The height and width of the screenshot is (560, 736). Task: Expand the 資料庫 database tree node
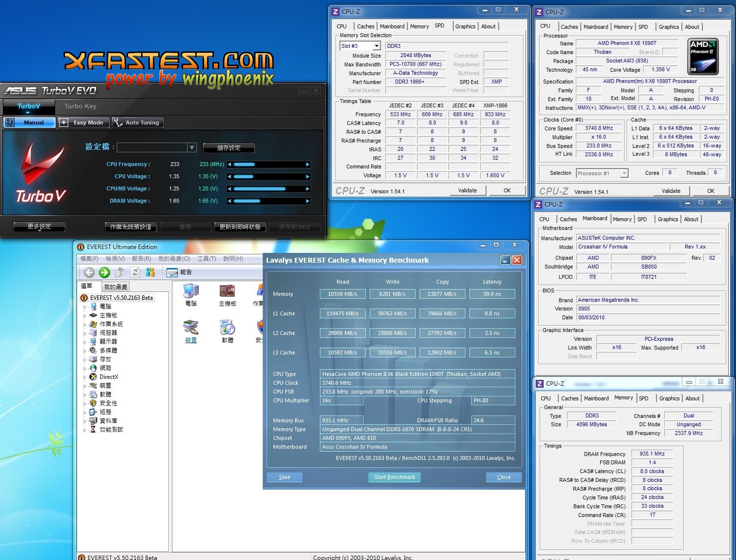tap(84, 421)
